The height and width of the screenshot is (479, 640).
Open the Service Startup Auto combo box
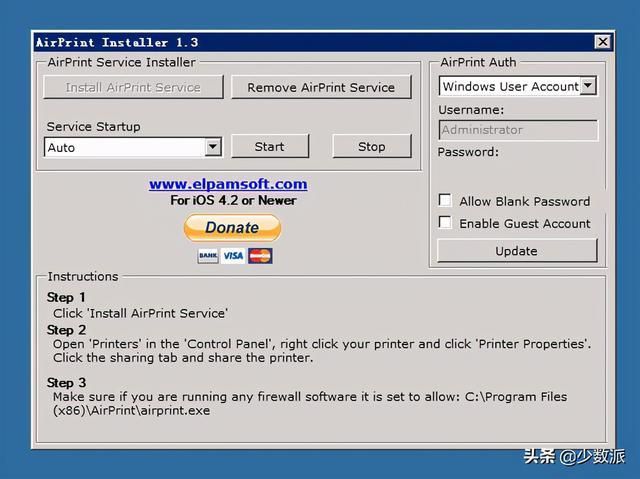pyautogui.click(x=133, y=147)
